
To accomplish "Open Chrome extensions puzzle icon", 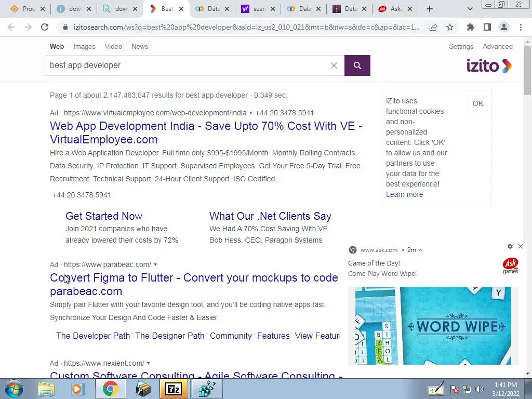I will tap(471, 27).
